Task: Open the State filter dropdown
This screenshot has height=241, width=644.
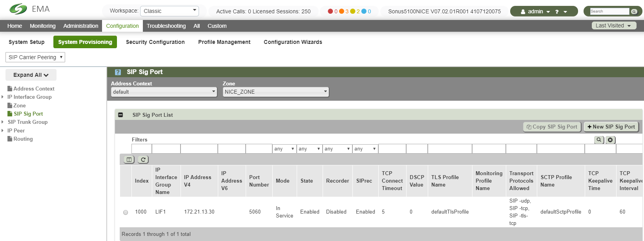Action: (309, 149)
